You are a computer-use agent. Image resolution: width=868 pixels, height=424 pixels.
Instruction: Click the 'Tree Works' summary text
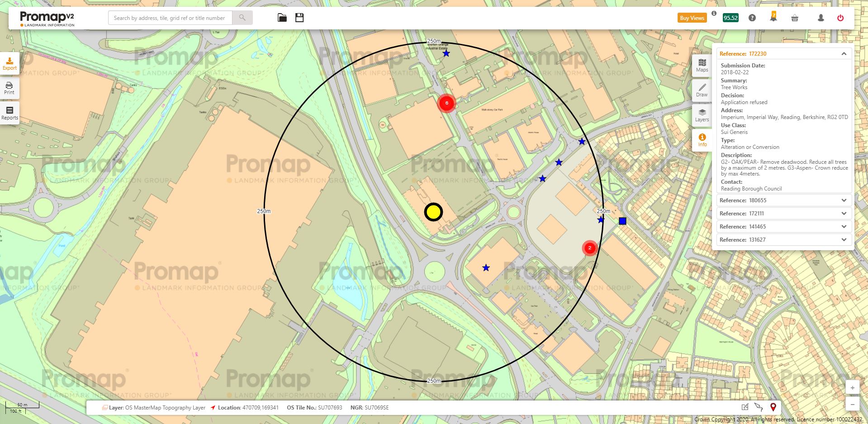pos(734,87)
